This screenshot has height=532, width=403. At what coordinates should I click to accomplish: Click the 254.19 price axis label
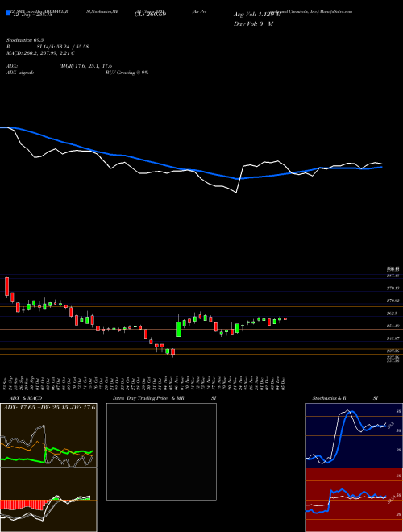tap(393, 326)
